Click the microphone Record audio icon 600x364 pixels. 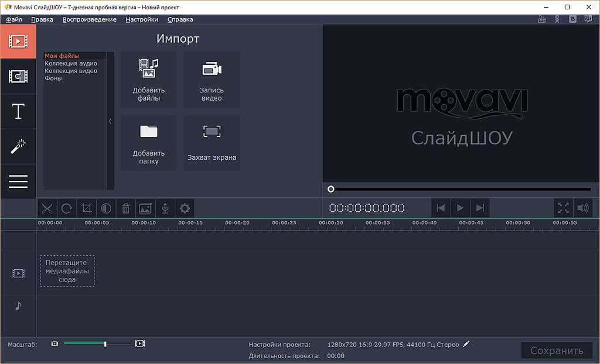point(165,208)
